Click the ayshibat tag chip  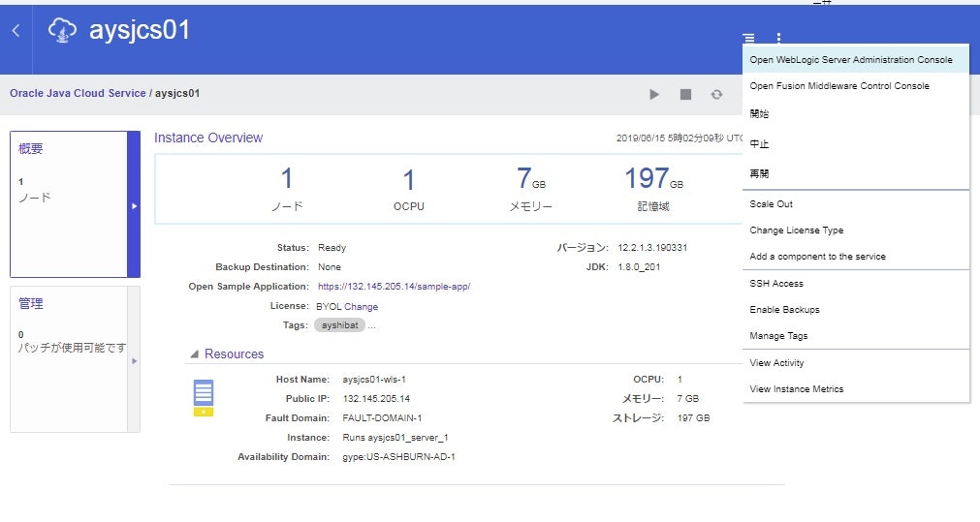tap(339, 325)
